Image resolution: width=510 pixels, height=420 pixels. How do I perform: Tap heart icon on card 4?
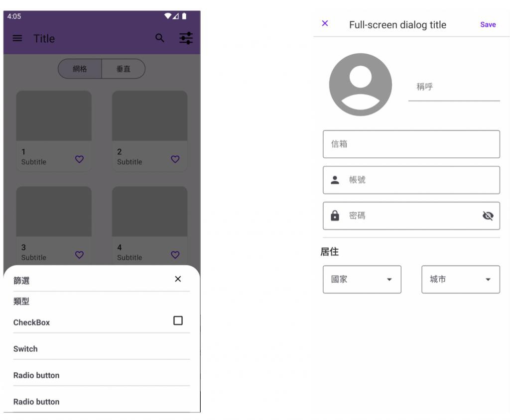[175, 255]
